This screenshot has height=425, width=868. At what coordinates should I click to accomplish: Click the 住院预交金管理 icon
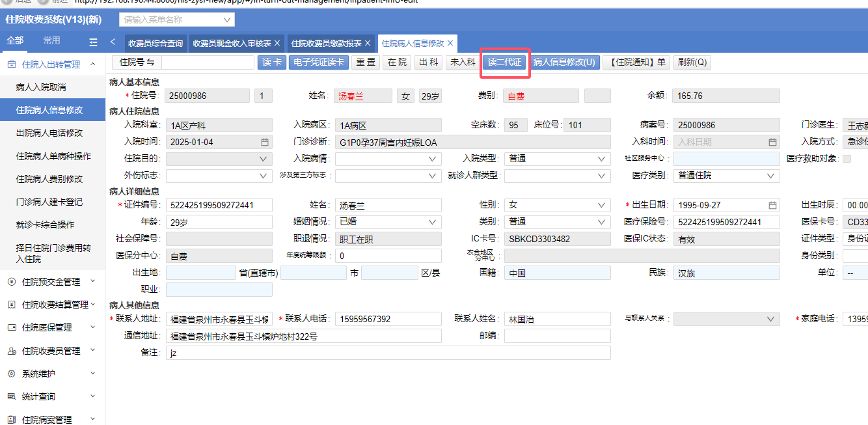pos(12,282)
